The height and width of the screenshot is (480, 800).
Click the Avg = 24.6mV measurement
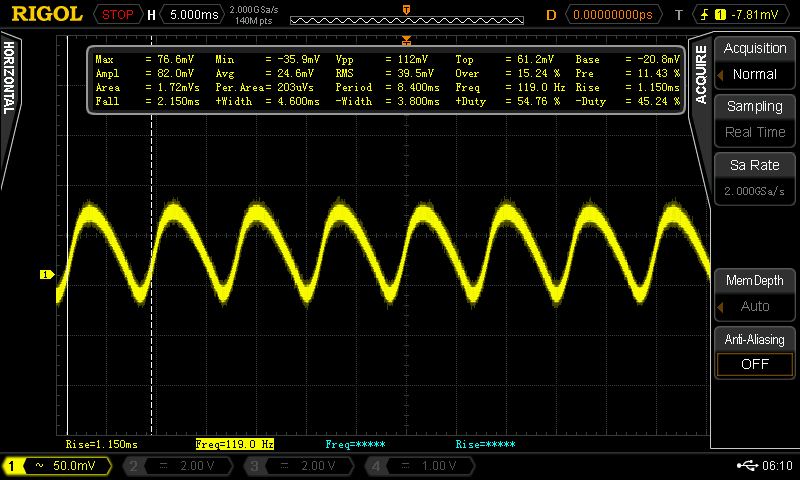pyautogui.click(x=265, y=73)
